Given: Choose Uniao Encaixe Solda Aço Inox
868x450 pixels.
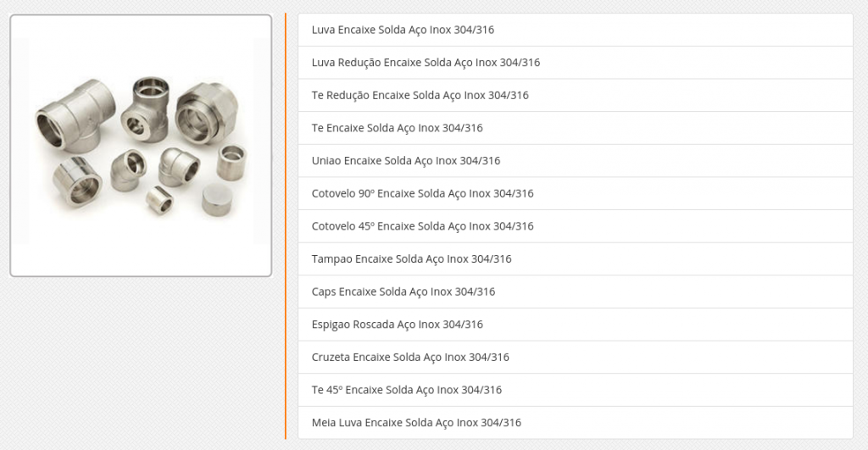Looking at the screenshot, I should click(406, 161).
